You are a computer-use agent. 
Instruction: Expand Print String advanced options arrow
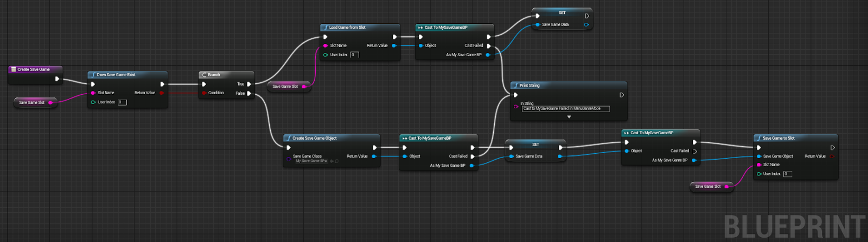[569, 117]
